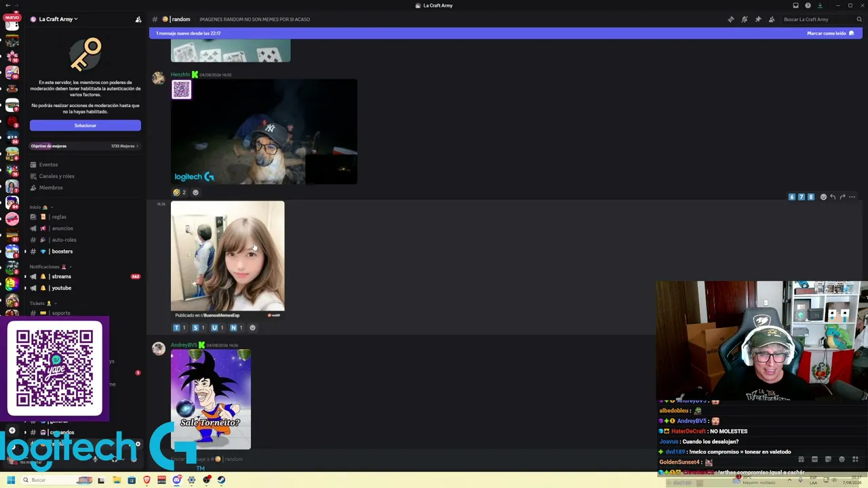
Task: Click username AndreyBV5 above the Goku meme
Action: (x=184, y=345)
